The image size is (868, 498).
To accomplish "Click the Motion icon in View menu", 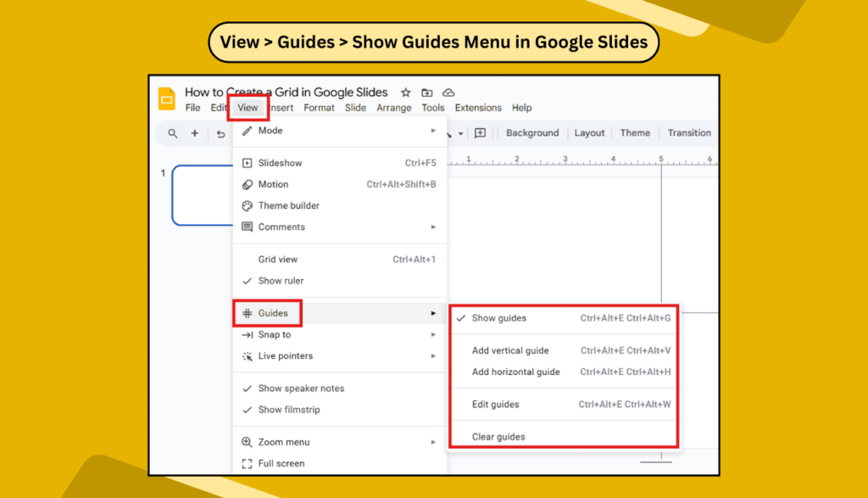I will point(247,184).
